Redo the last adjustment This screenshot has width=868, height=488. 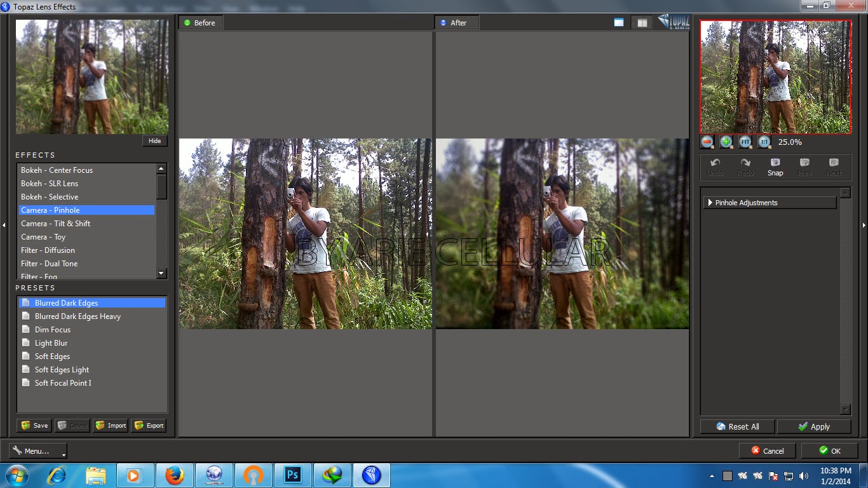tap(745, 167)
